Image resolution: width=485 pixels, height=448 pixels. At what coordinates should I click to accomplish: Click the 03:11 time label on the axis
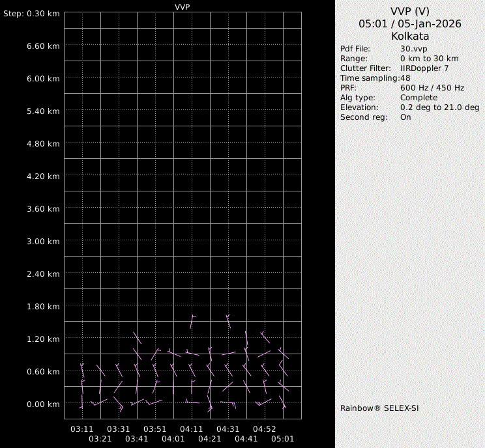[x=82, y=430]
